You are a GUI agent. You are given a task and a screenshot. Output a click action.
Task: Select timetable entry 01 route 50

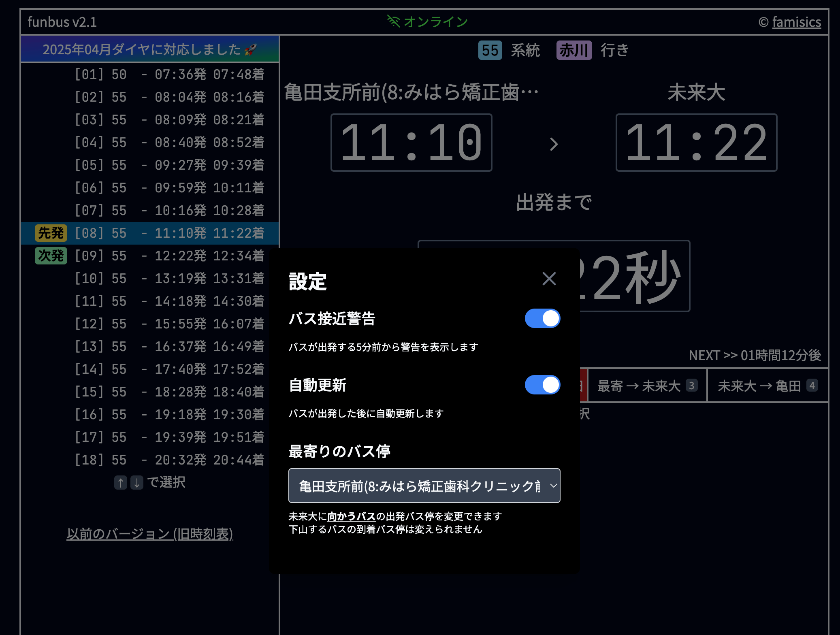tap(169, 74)
